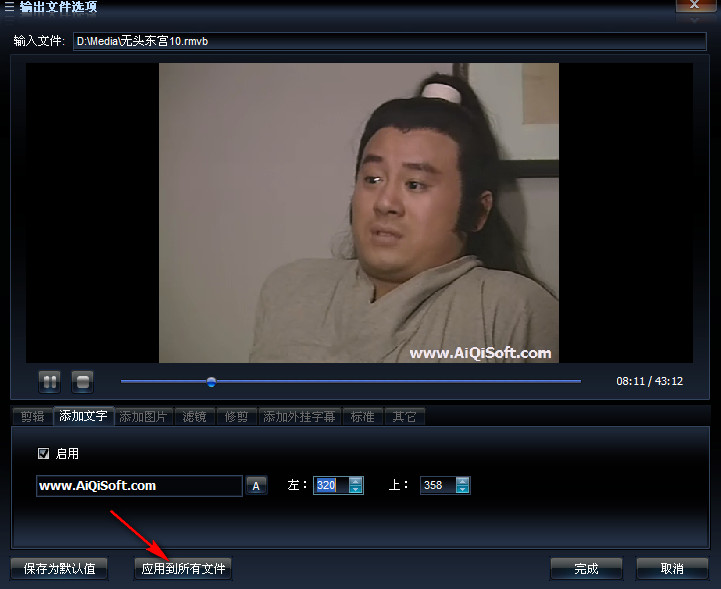Close the 输出文件选项 dialog
Image resolution: width=721 pixels, height=589 pixels.
(694, 5)
